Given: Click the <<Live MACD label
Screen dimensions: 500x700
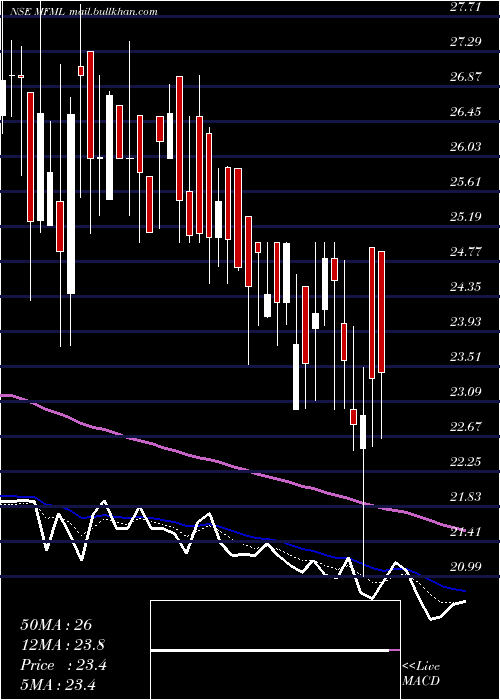Looking at the screenshot, I should (x=421, y=673).
